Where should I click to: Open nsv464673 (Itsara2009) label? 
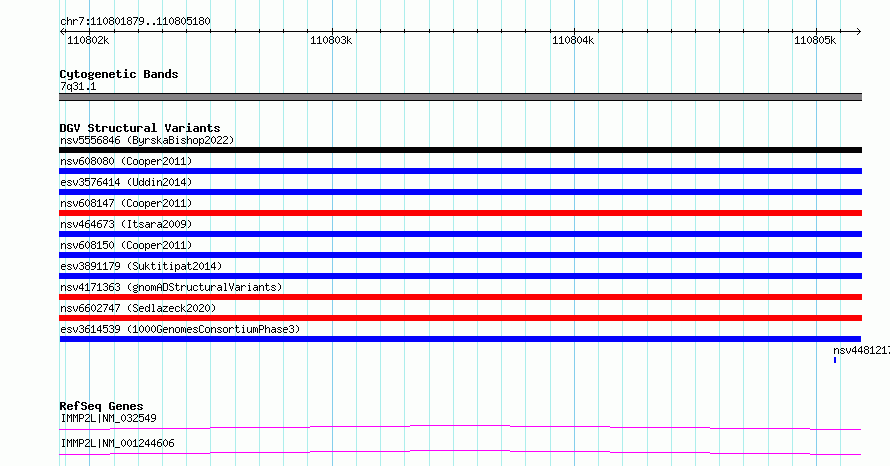tap(126, 224)
